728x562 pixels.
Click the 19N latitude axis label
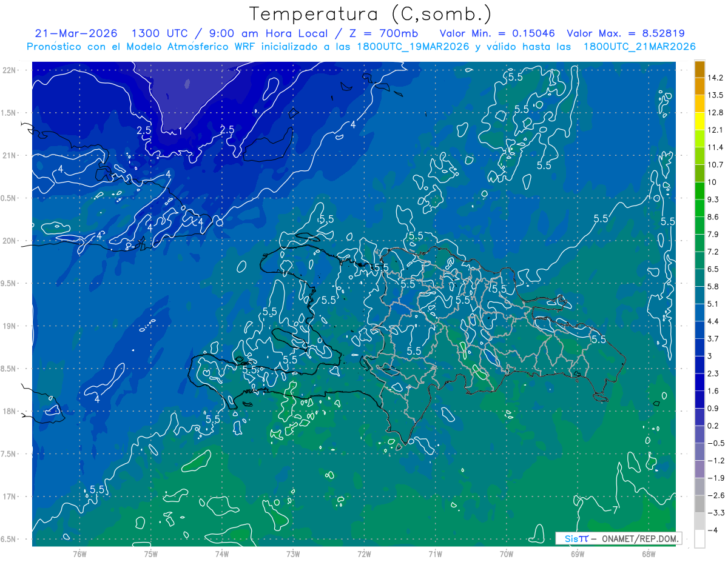[x=10, y=326]
